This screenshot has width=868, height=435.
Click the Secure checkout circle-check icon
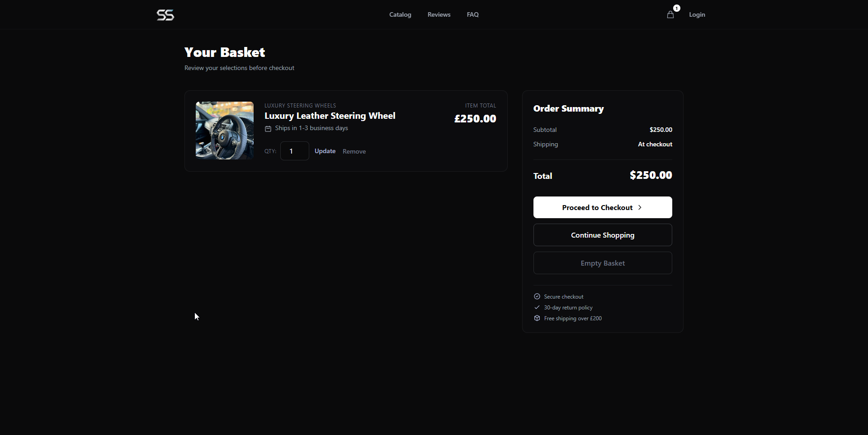pyautogui.click(x=537, y=297)
